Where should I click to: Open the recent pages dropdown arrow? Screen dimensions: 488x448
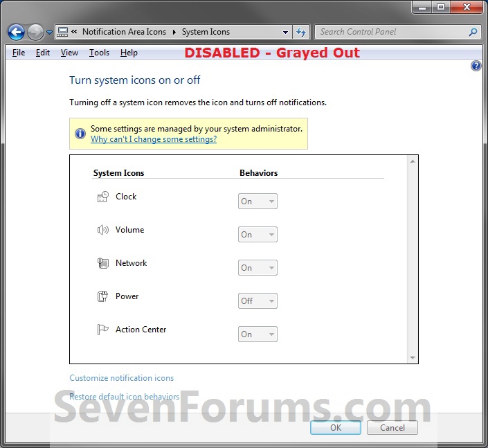click(49, 32)
